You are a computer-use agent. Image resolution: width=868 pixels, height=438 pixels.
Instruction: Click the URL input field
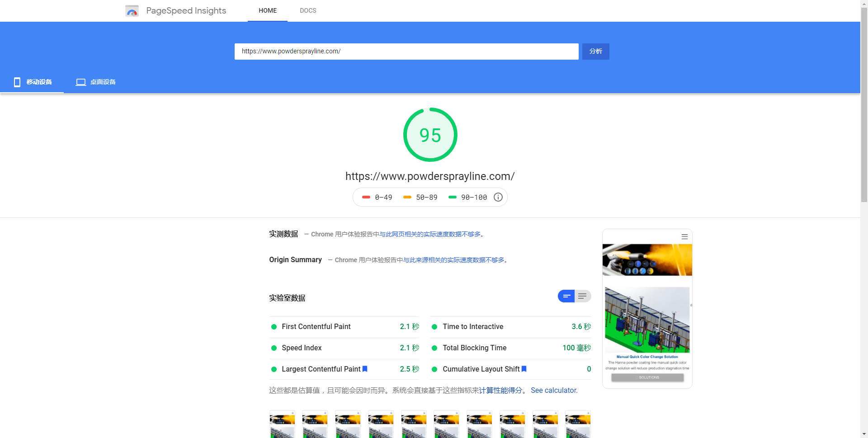pos(406,52)
